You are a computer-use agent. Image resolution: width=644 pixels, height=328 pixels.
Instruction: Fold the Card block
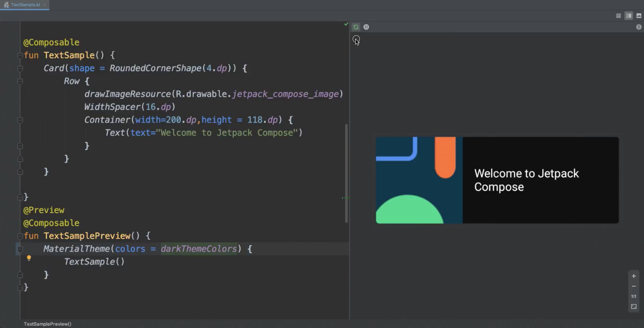20,68
